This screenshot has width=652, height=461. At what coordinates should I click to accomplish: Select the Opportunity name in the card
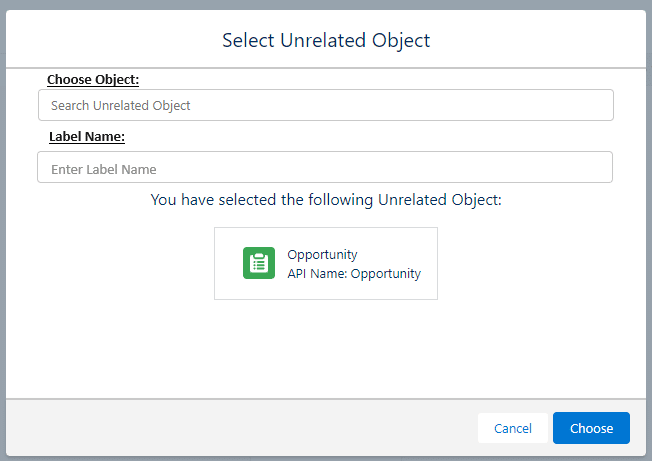point(322,255)
